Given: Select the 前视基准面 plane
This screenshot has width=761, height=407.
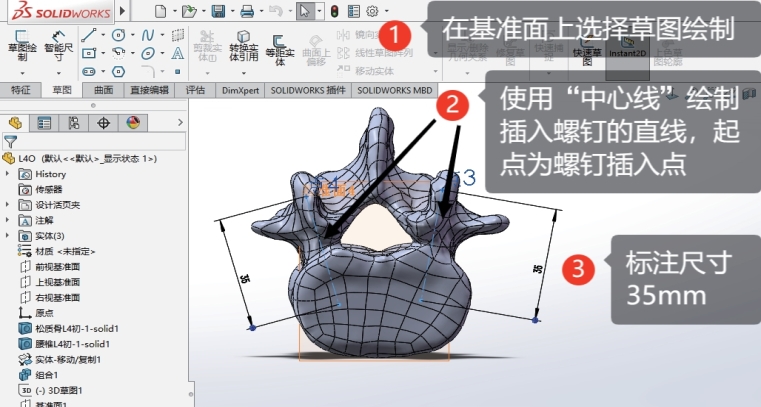Looking at the screenshot, I should tap(50, 267).
